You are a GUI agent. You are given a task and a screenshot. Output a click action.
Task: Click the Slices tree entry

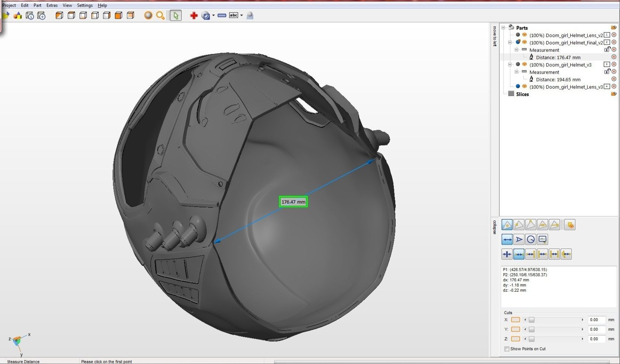pyautogui.click(x=522, y=94)
